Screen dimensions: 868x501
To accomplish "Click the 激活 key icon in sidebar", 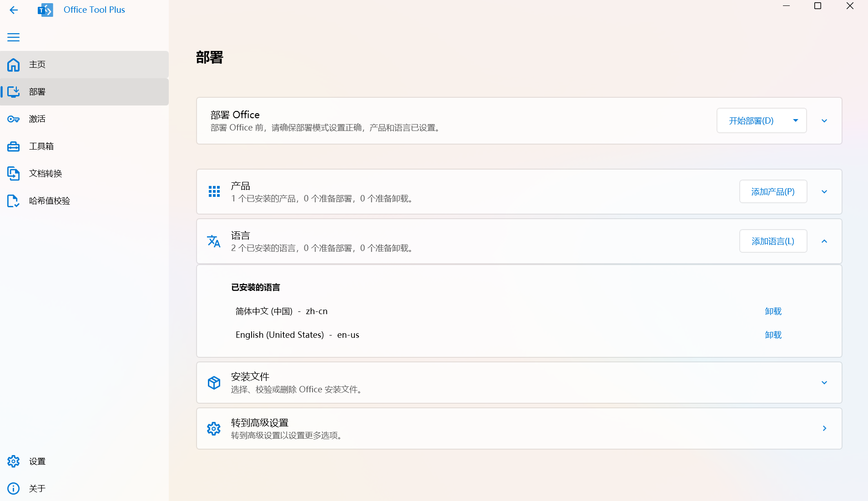I will click(x=13, y=119).
